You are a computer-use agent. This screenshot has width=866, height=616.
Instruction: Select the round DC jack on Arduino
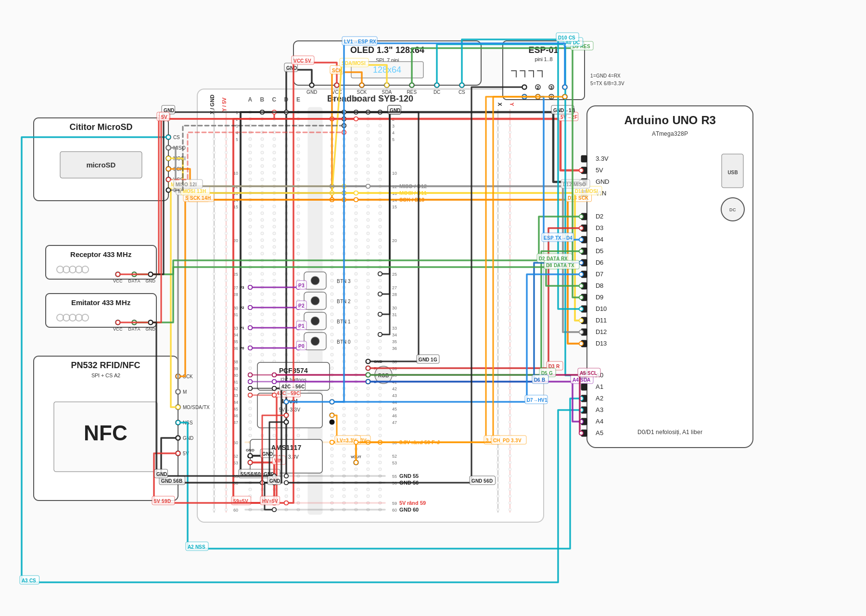pyautogui.click(x=732, y=209)
